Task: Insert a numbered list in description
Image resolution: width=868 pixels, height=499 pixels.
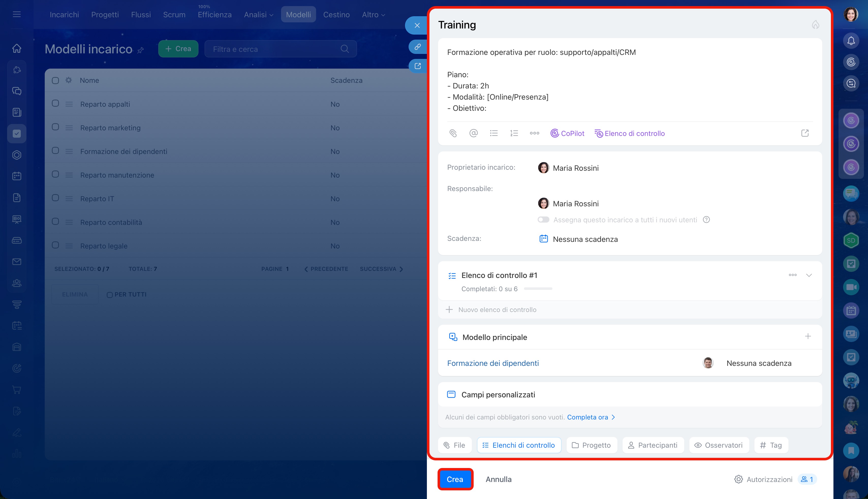Action: (x=514, y=133)
